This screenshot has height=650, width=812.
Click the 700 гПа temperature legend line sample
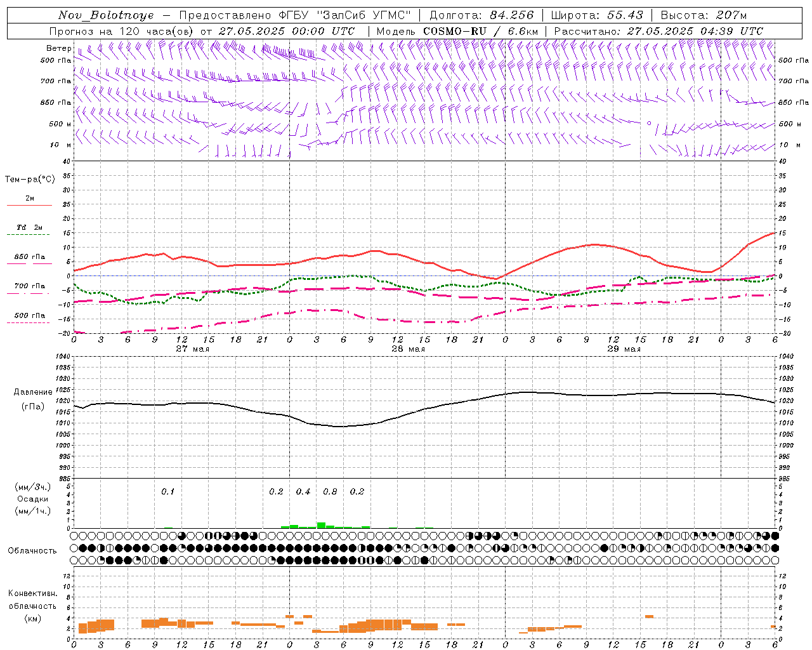click(x=29, y=294)
